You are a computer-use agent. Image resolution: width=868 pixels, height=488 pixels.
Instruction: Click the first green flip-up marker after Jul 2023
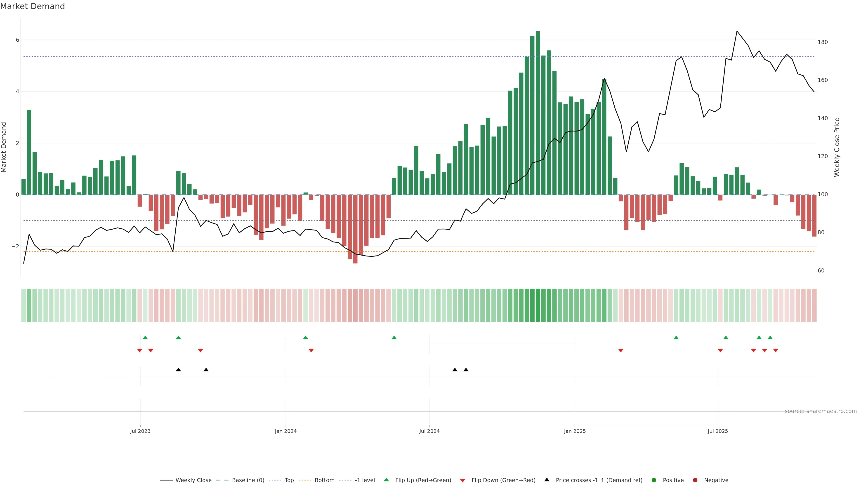tap(145, 338)
